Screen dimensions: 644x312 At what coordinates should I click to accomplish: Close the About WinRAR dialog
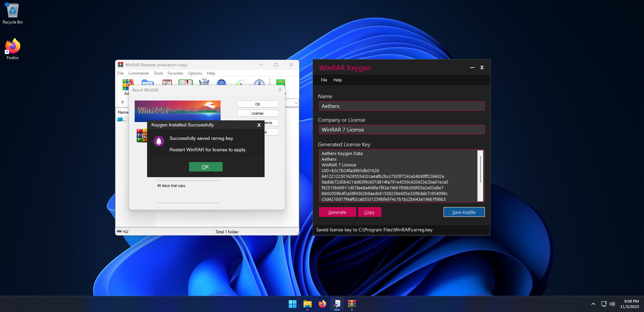click(x=280, y=90)
